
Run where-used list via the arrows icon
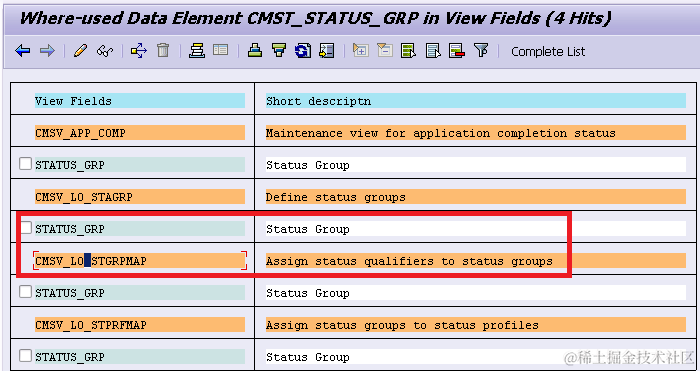(139, 51)
